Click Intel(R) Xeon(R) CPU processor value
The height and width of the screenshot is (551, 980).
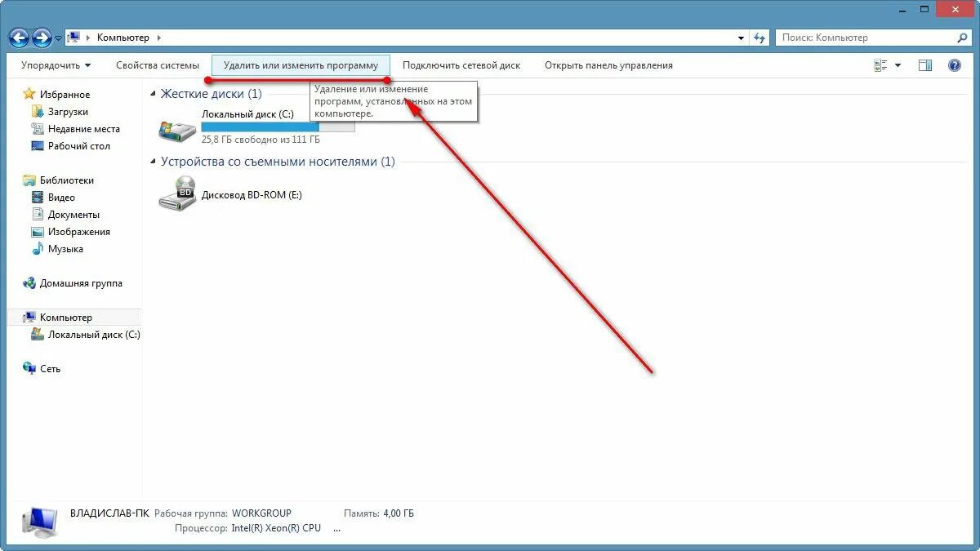(x=276, y=528)
